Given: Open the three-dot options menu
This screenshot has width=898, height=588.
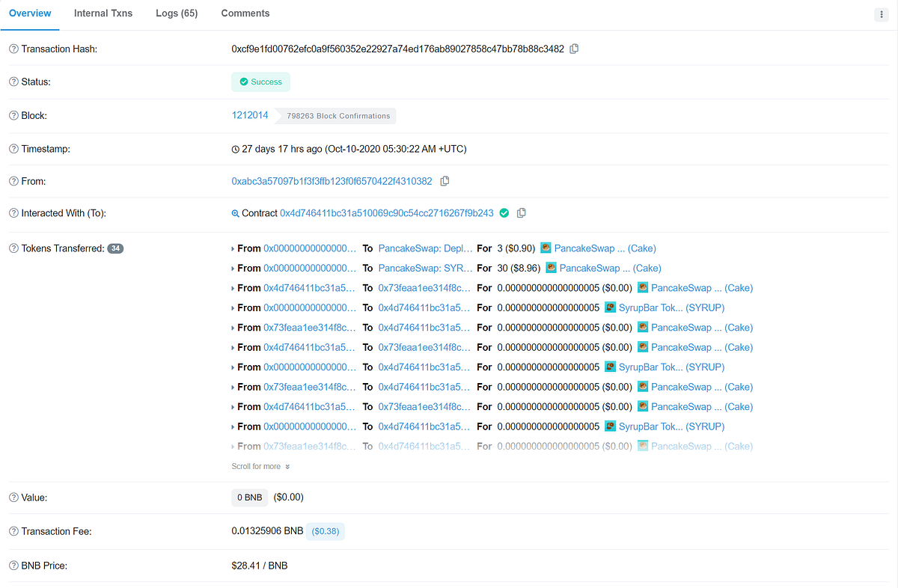Looking at the screenshot, I should click(880, 13).
